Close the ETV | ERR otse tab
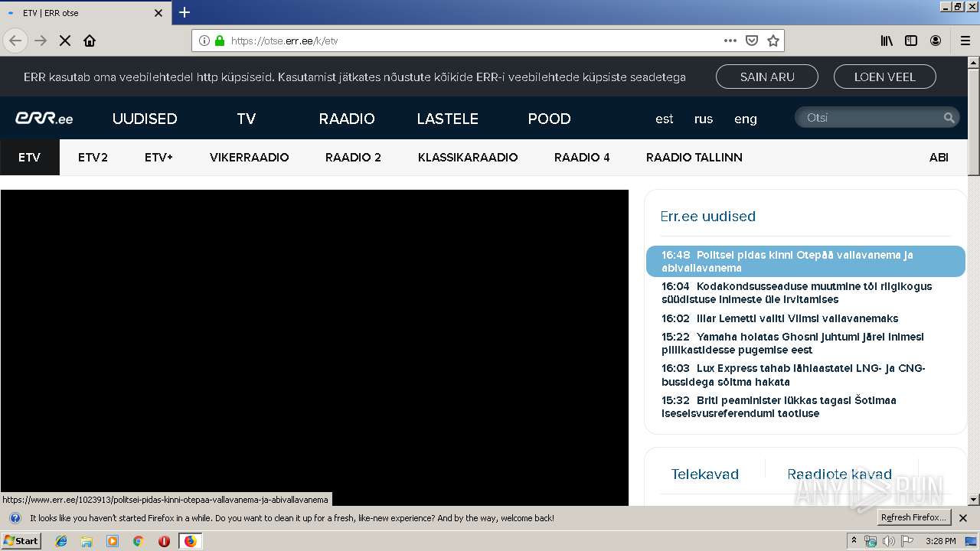The image size is (980, 551). (158, 13)
